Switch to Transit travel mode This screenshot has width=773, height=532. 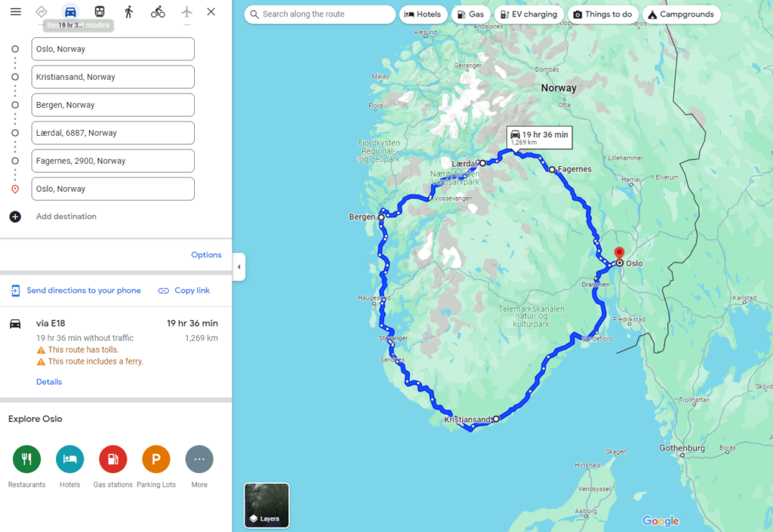coord(100,12)
